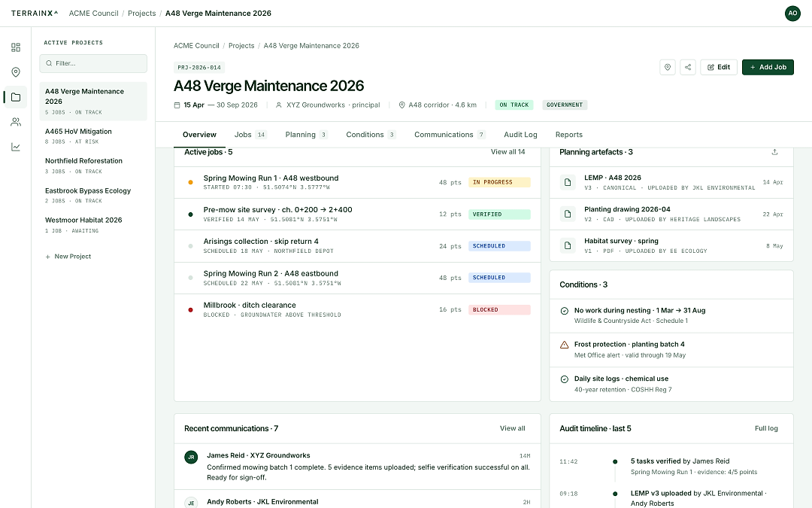The width and height of the screenshot is (812, 508).
Task: Open Spring Mowing Run 1 · A48 westbound job
Action: coord(357,182)
